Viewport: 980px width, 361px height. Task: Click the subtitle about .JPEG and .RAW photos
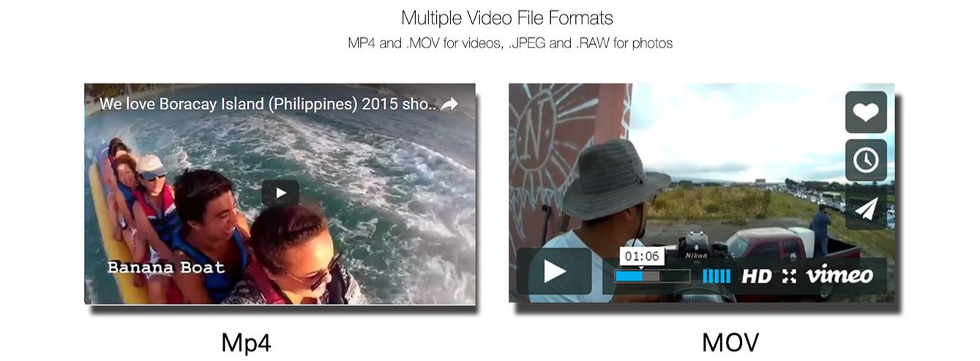click(510, 43)
